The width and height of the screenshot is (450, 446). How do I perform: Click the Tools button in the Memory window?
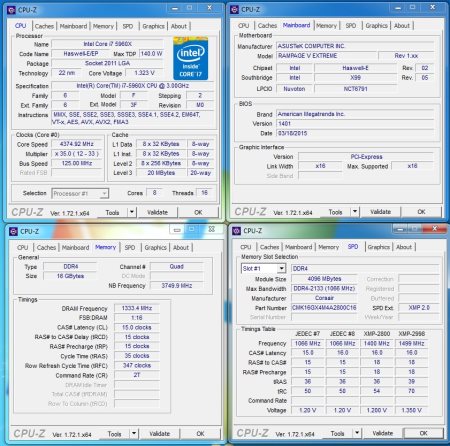(114, 434)
